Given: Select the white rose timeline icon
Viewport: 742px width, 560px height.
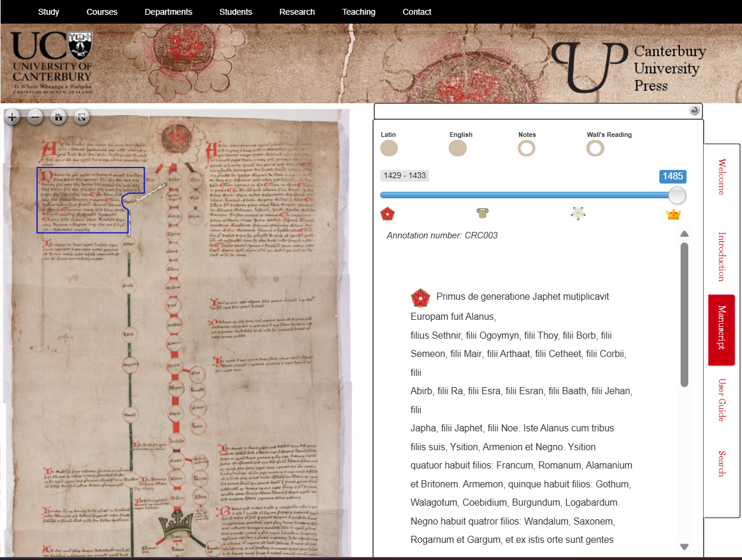Looking at the screenshot, I should (578, 214).
